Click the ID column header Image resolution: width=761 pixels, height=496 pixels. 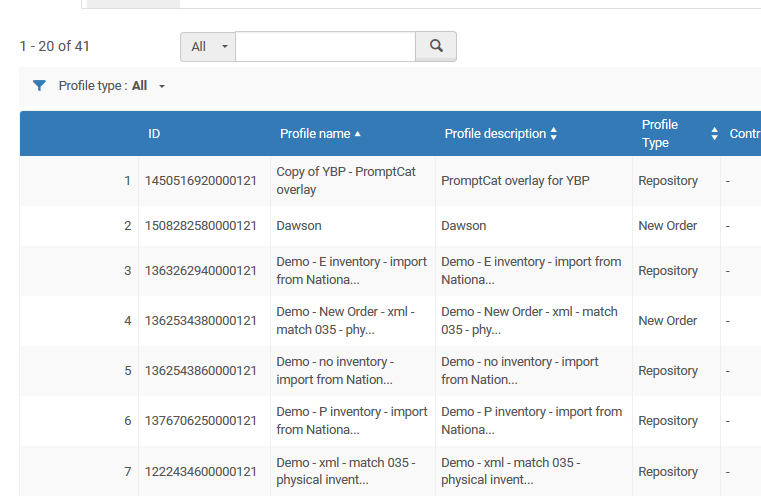pyautogui.click(x=154, y=134)
